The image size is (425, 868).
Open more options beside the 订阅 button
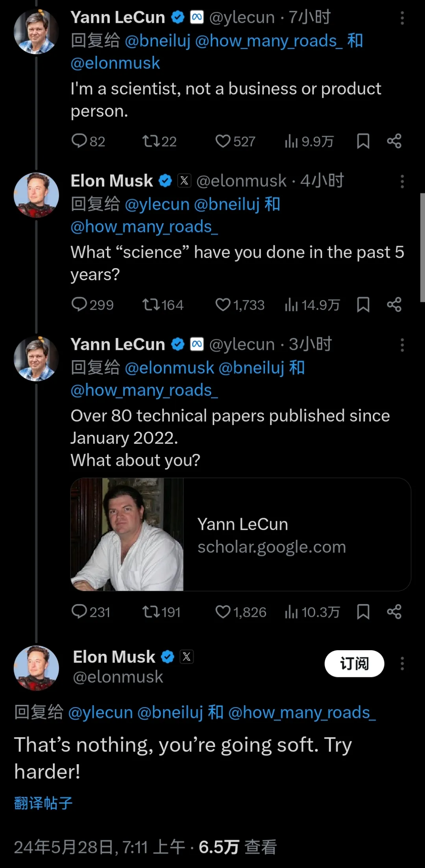402,664
